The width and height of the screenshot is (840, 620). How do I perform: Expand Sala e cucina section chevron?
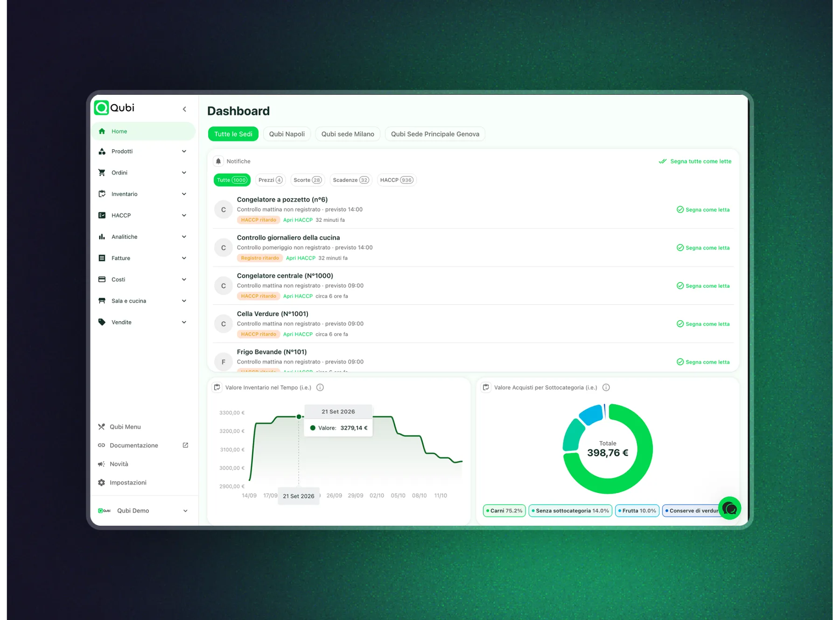click(x=184, y=301)
